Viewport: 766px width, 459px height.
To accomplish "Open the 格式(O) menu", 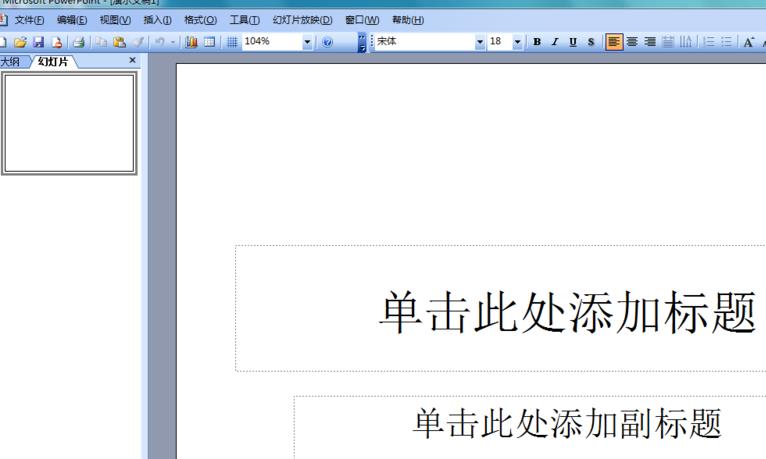I will click(x=200, y=20).
